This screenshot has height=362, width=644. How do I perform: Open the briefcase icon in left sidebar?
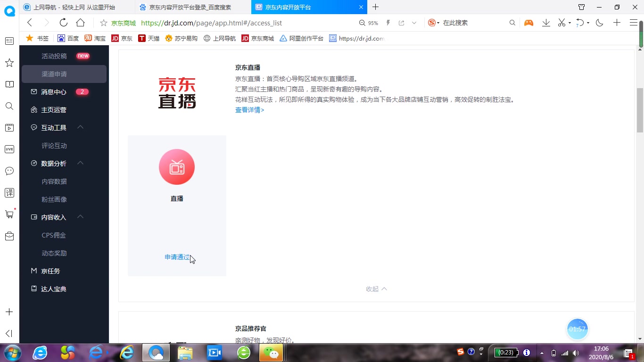[9, 236]
